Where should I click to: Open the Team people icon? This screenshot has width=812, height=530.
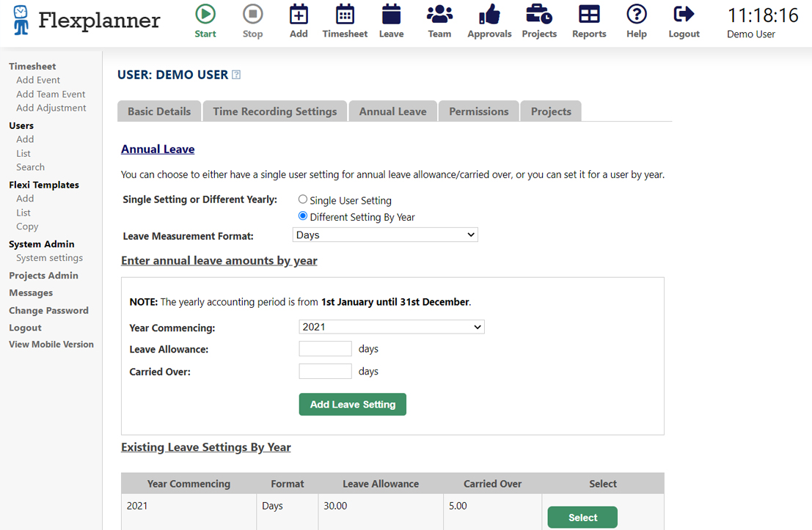pos(439,14)
